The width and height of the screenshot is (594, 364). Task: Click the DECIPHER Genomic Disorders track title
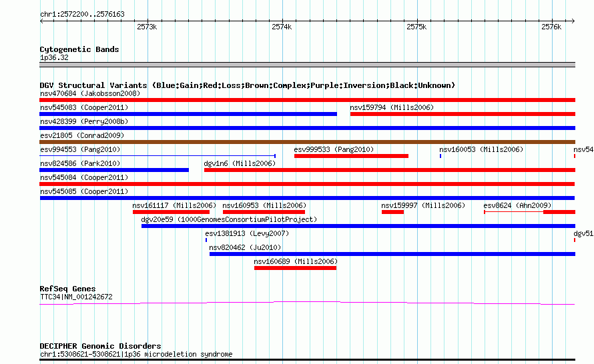point(100,346)
